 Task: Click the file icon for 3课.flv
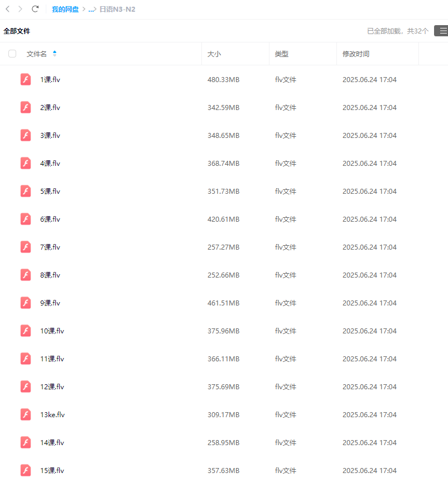tap(26, 135)
